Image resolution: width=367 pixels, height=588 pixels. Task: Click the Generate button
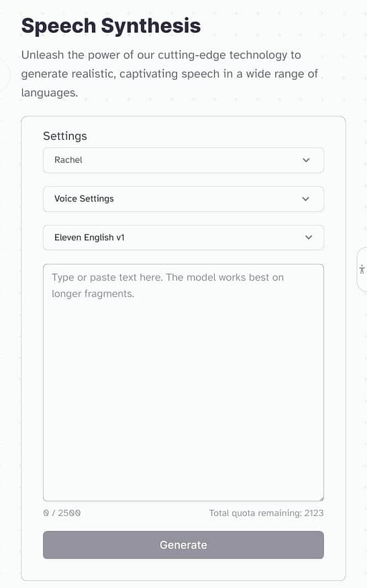pos(183,545)
